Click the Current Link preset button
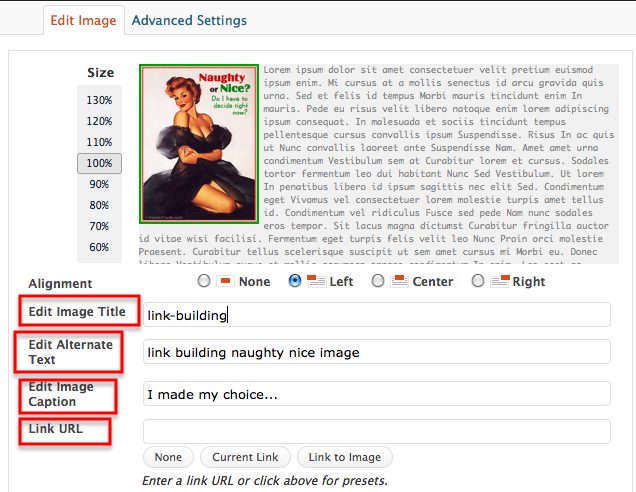 coord(245,457)
